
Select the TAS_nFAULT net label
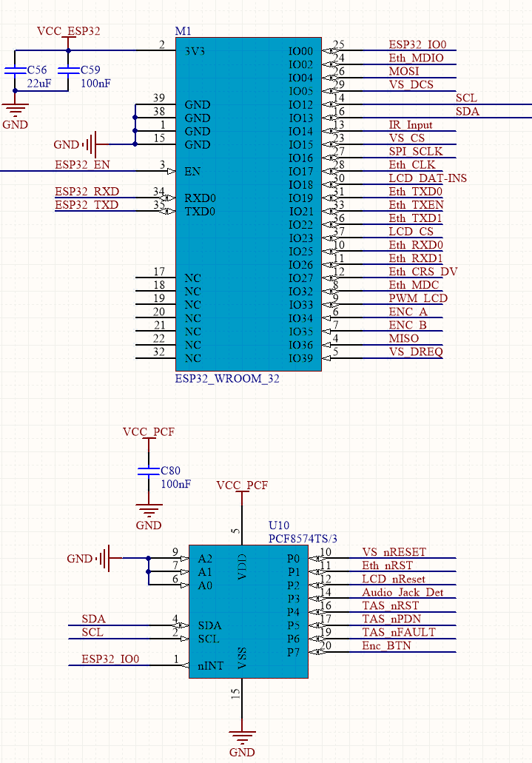tap(399, 632)
